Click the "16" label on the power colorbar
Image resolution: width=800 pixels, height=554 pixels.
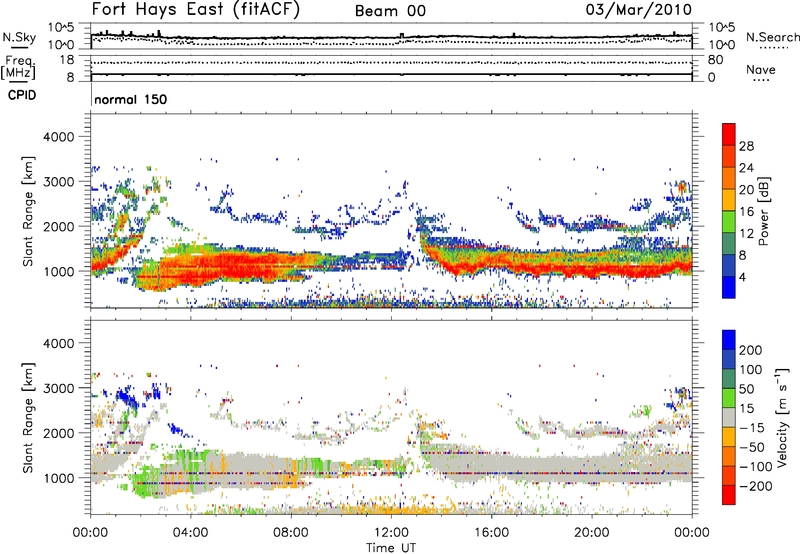(x=746, y=212)
